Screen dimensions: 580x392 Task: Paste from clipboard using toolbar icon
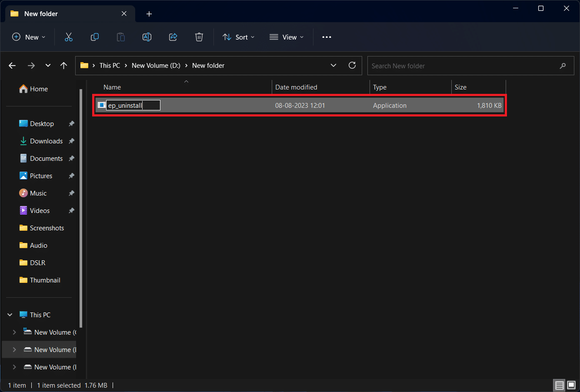(x=120, y=37)
